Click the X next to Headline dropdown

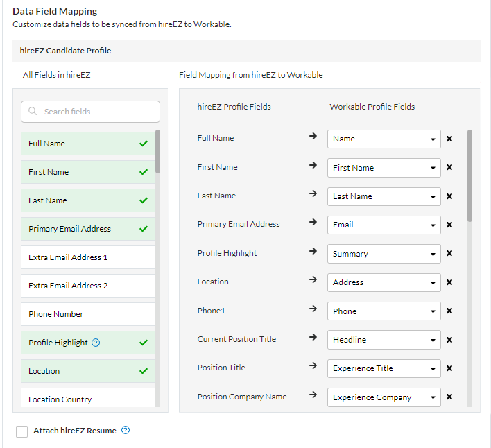click(449, 340)
